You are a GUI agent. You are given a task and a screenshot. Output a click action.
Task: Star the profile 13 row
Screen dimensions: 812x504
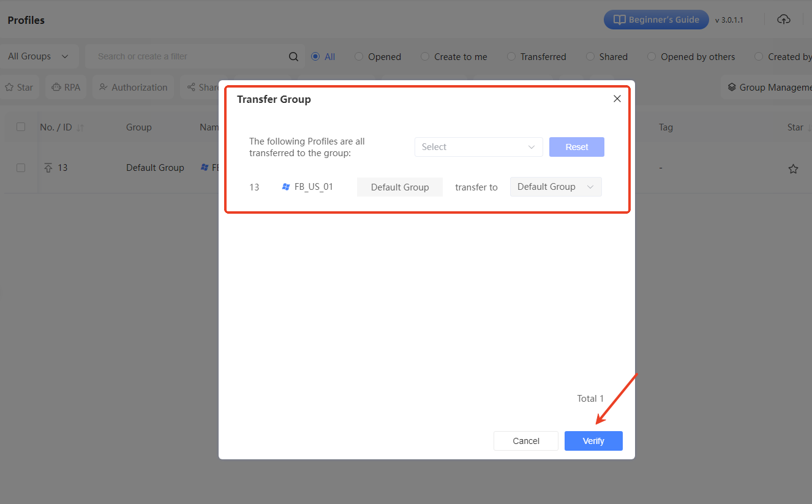(793, 168)
